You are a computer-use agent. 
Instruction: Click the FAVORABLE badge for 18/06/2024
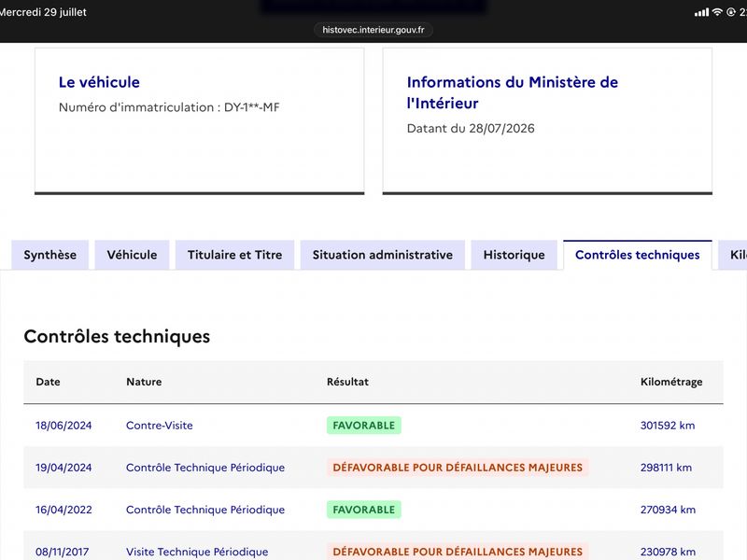coord(364,426)
